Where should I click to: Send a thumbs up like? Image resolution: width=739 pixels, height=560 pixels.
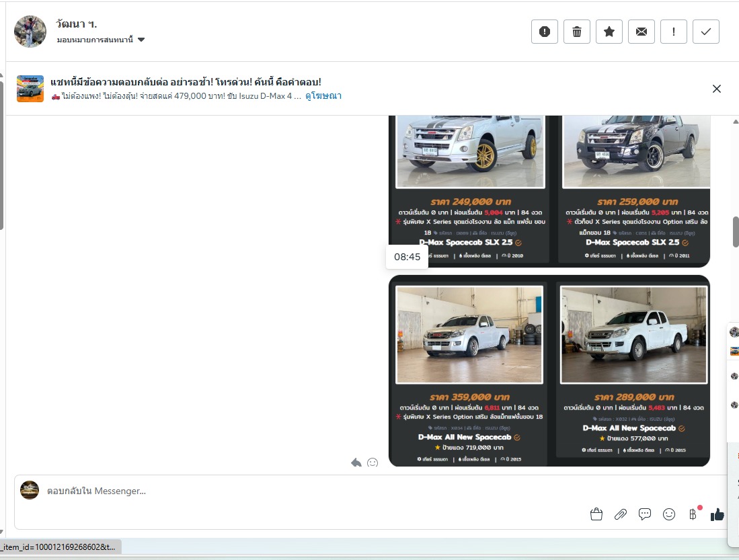click(717, 514)
